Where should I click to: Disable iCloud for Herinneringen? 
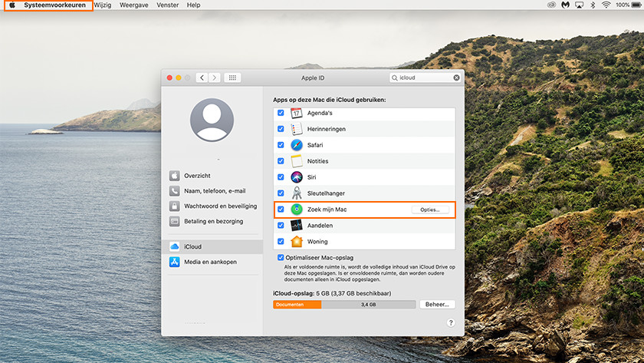281,129
